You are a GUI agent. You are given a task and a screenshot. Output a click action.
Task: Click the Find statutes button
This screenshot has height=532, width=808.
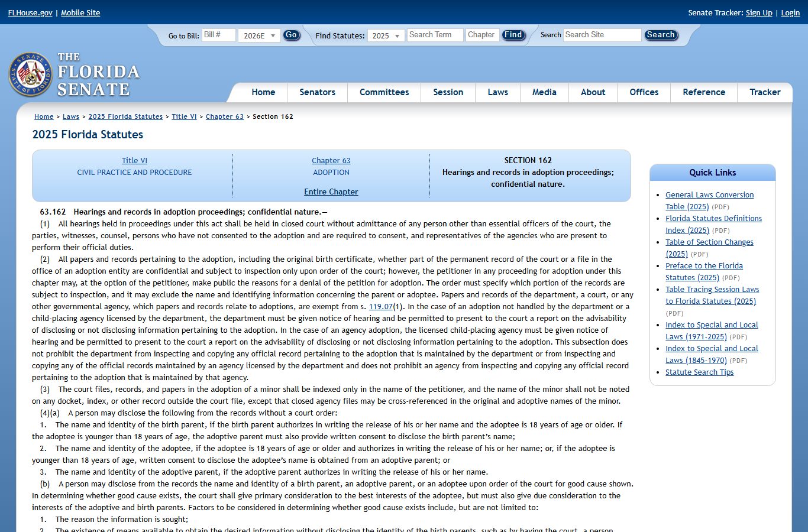pyautogui.click(x=513, y=35)
